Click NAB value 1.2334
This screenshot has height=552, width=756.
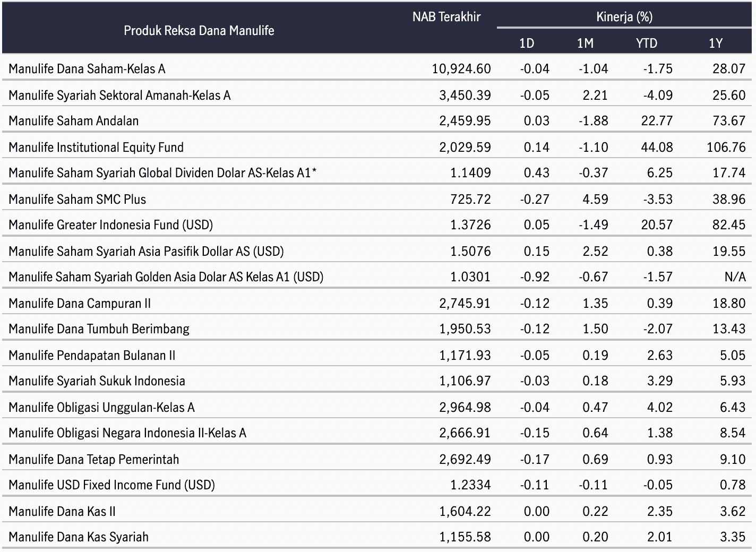pyautogui.click(x=470, y=485)
